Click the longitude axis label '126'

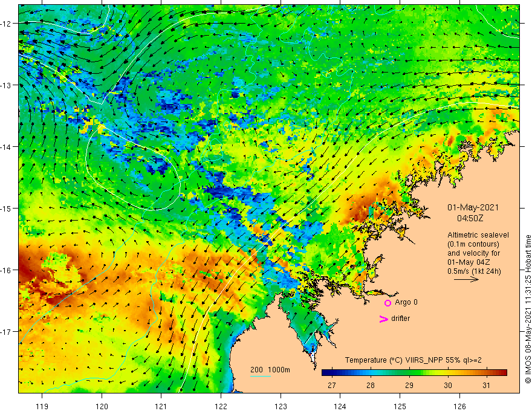point(459,406)
